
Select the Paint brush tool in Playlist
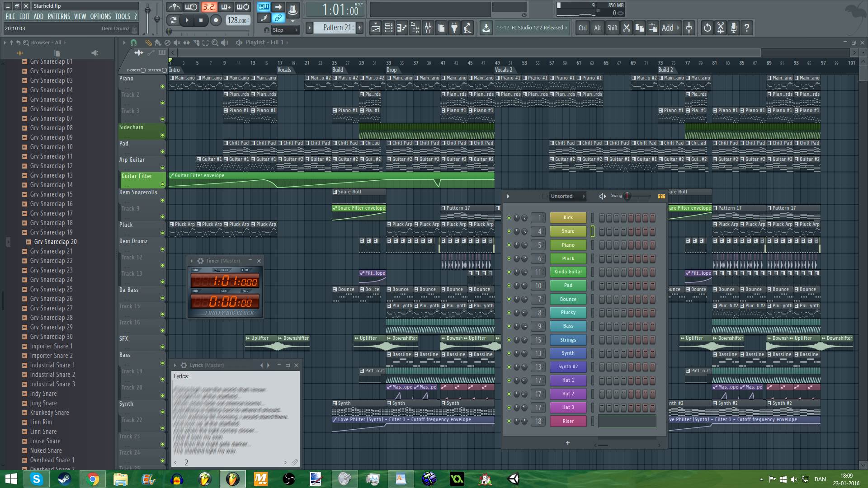tap(158, 42)
